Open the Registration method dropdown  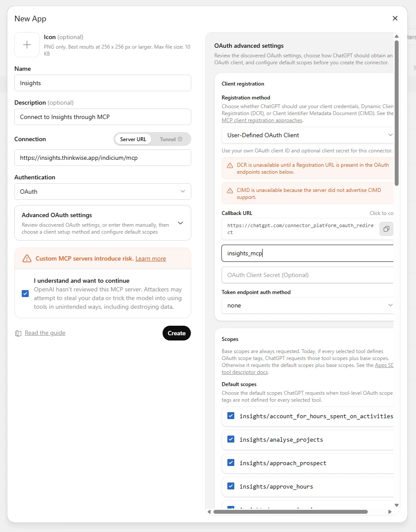point(308,135)
